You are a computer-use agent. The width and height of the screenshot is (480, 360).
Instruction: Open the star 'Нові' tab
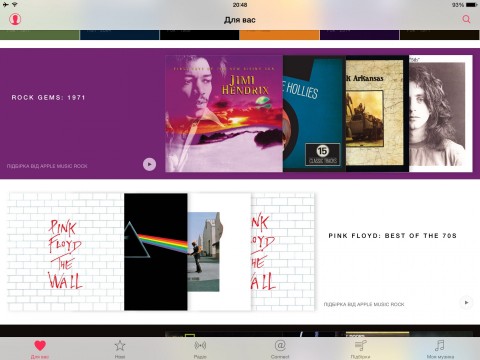120,349
